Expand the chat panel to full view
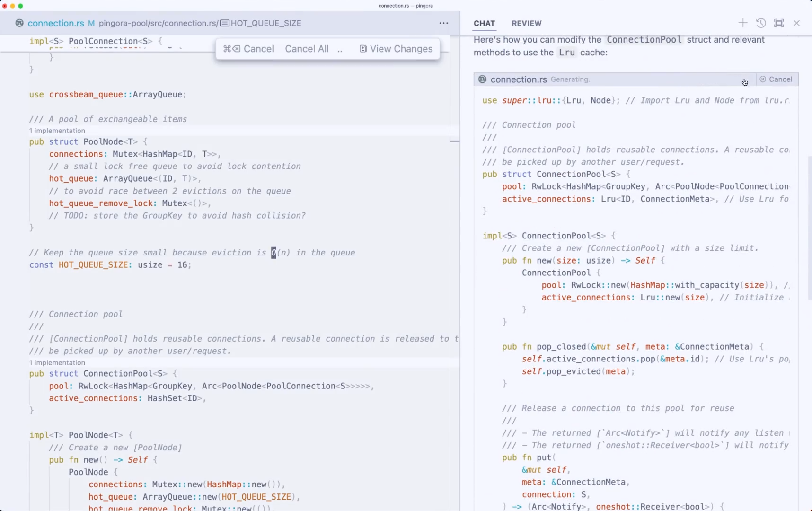This screenshot has height=511, width=812. pos(779,23)
